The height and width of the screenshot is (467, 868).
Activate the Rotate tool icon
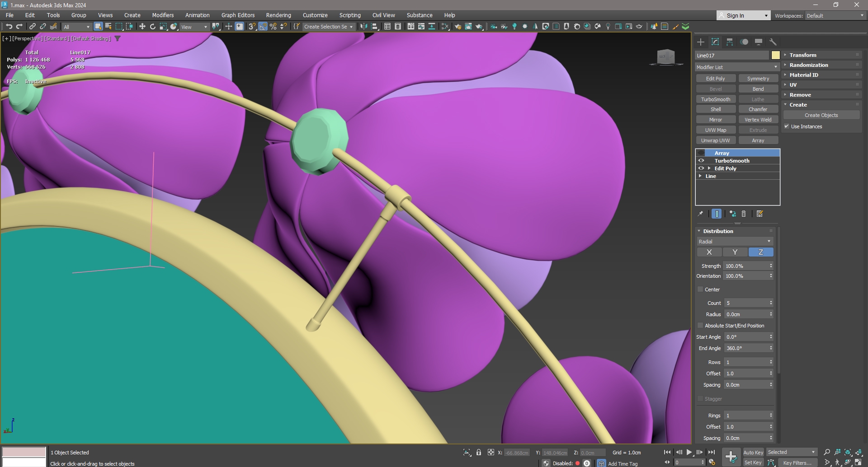coord(153,27)
